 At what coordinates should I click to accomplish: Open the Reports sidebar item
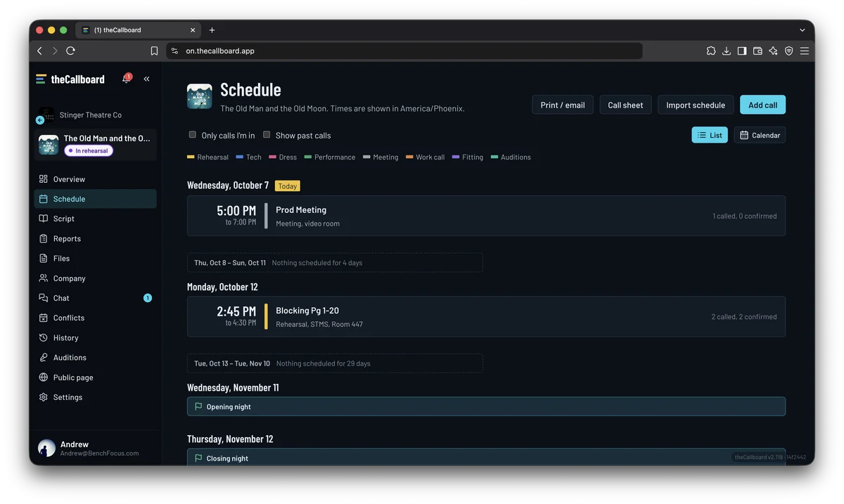pos(95,238)
